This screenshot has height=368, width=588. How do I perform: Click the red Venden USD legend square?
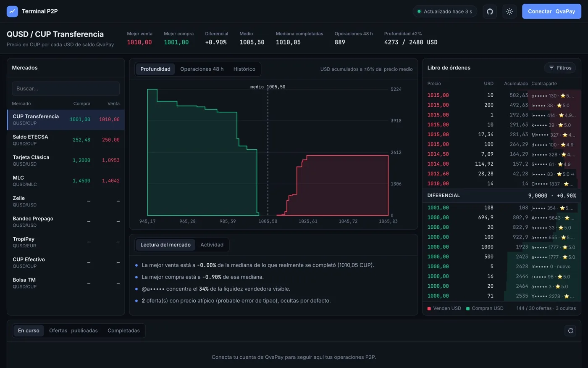(429, 309)
